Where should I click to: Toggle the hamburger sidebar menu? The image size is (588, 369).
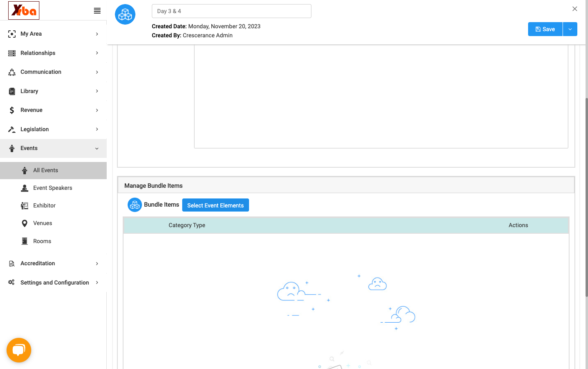97,11
